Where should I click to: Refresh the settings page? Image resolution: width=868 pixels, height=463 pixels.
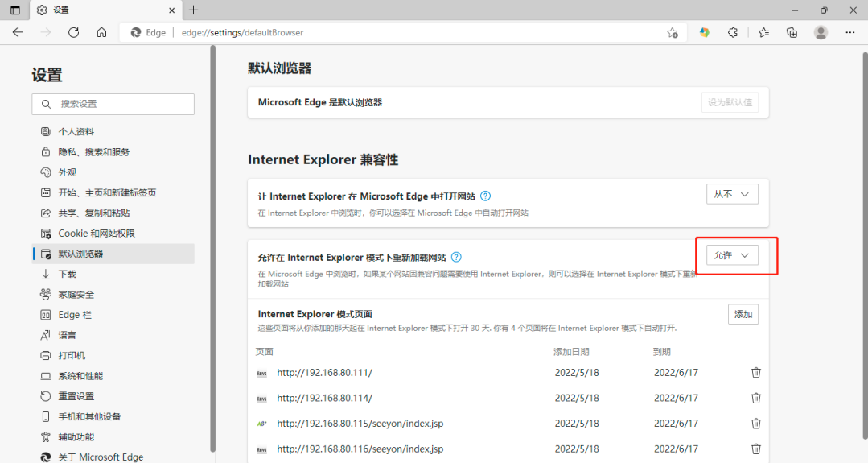pos(74,33)
